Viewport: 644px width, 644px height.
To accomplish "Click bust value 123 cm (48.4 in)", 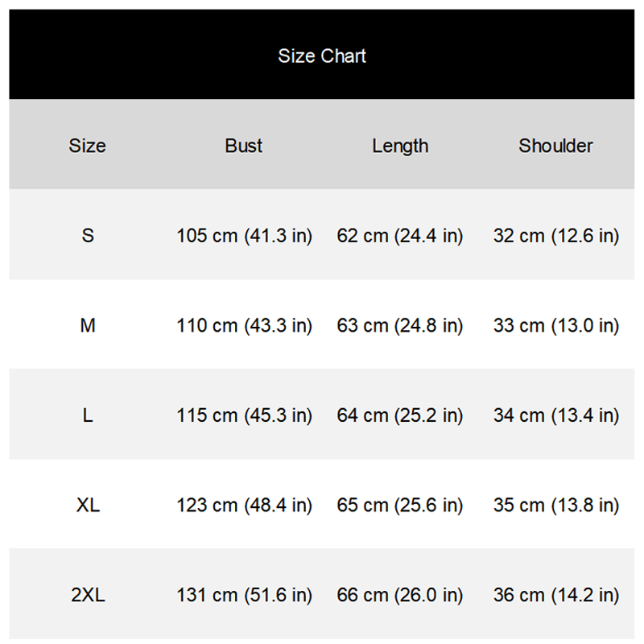I will [244, 506].
